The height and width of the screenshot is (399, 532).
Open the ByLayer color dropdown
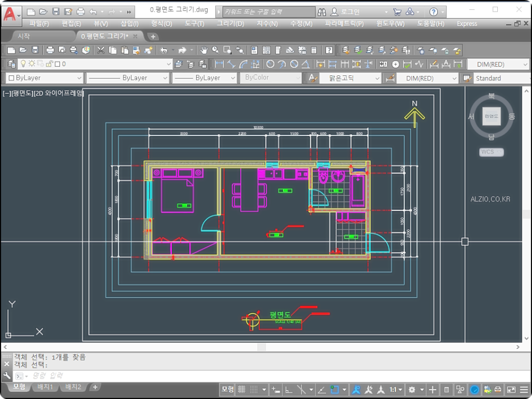45,78
